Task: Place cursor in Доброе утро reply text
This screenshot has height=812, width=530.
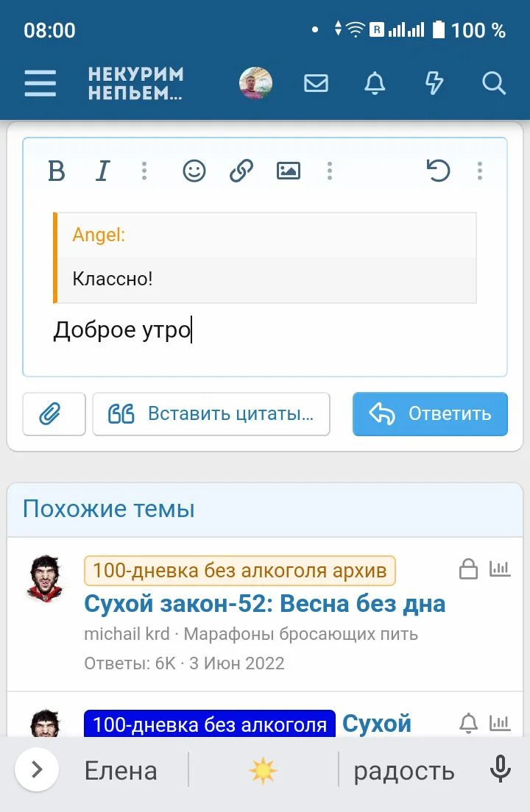Action: [122, 330]
